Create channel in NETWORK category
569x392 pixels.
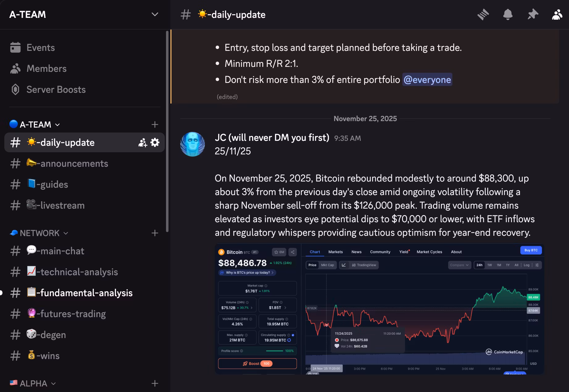tap(155, 233)
